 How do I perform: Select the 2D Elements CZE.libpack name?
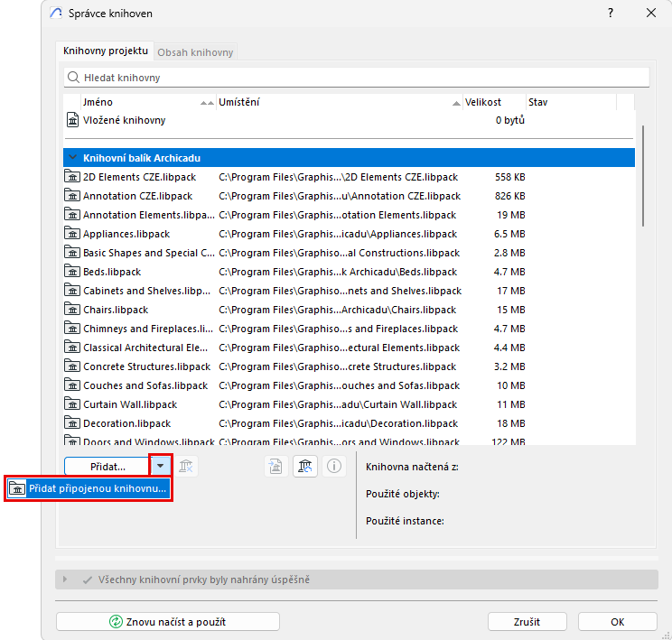point(139,177)
